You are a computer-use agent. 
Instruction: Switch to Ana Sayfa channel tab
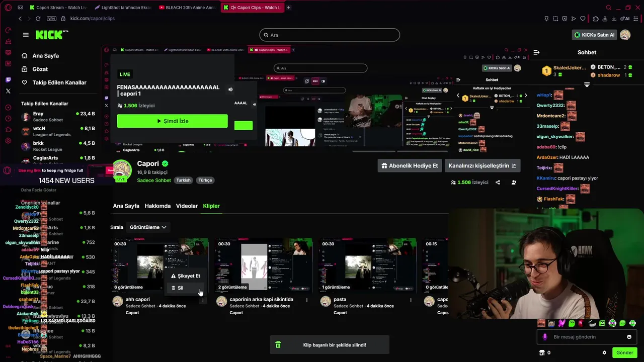pos(126,206)
